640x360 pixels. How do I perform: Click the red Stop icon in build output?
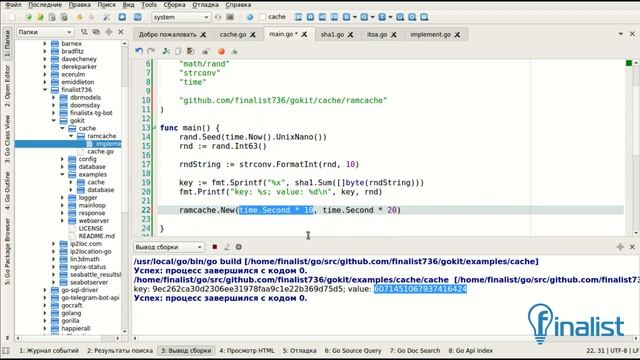pyautogui.click(x=215, y=247)
